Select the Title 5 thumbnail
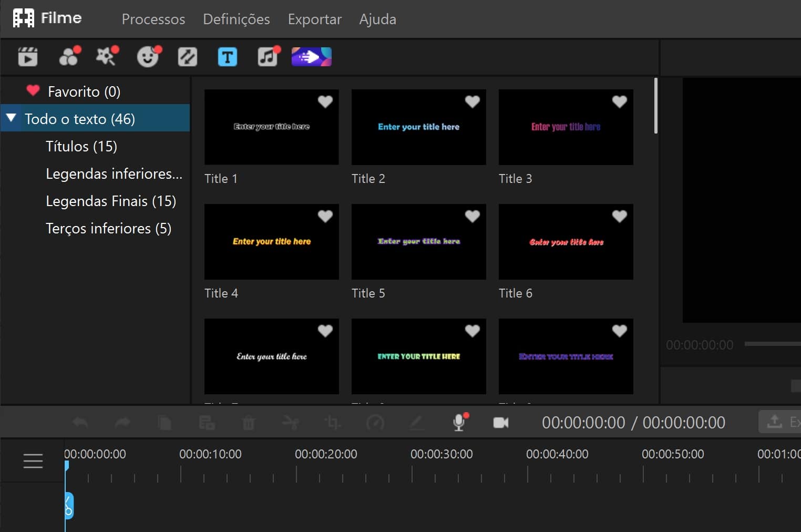 (x=419, y=241)
